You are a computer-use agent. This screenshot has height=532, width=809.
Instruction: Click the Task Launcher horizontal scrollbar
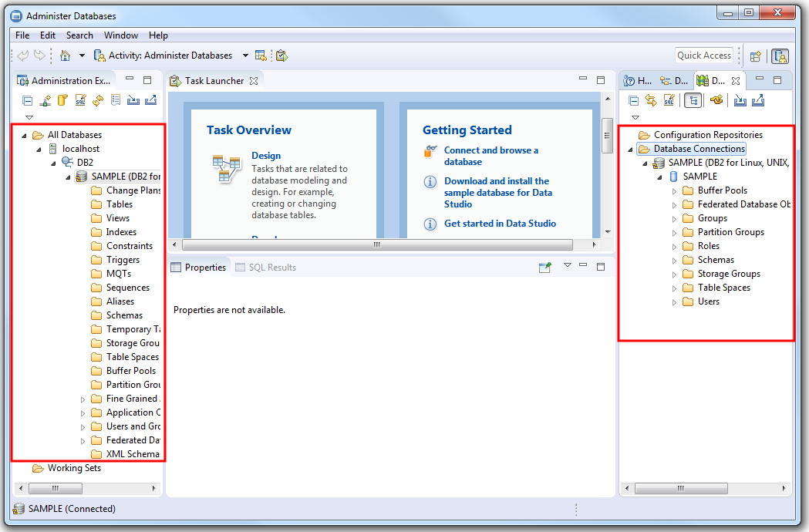point(376,244)
